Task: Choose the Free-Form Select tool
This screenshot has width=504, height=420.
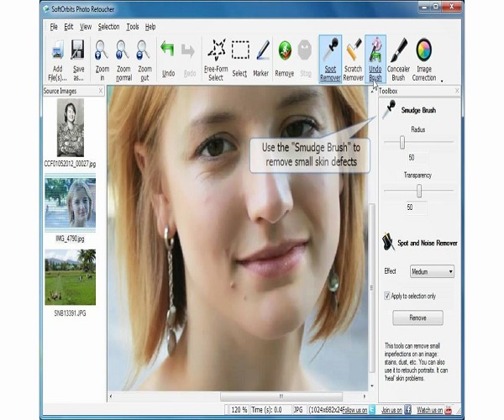Action: point(216,50)
